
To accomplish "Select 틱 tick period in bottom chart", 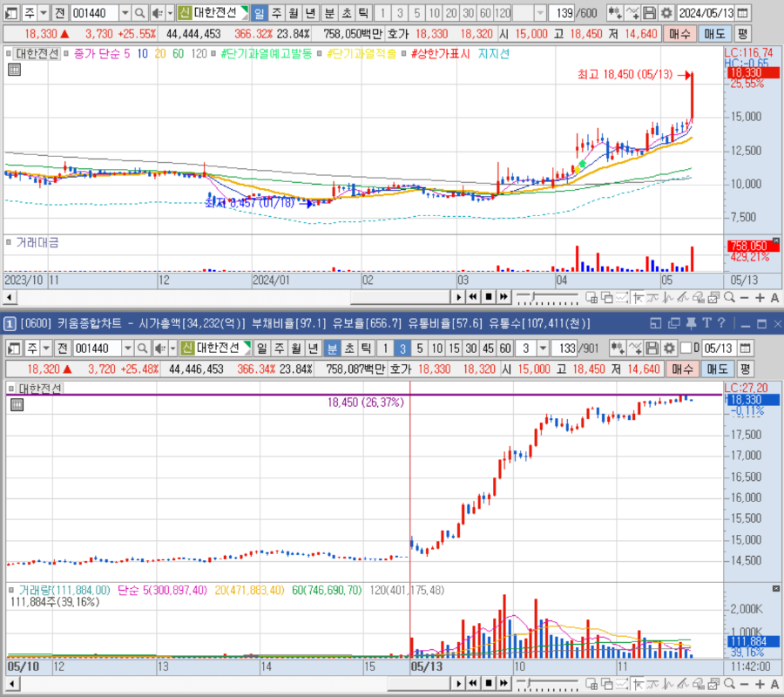I will (x=366, y=348).
